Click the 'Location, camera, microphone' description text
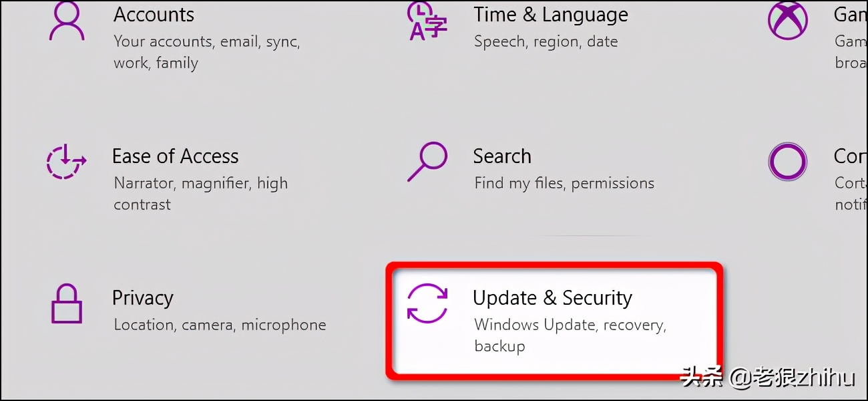 point(219,325)
